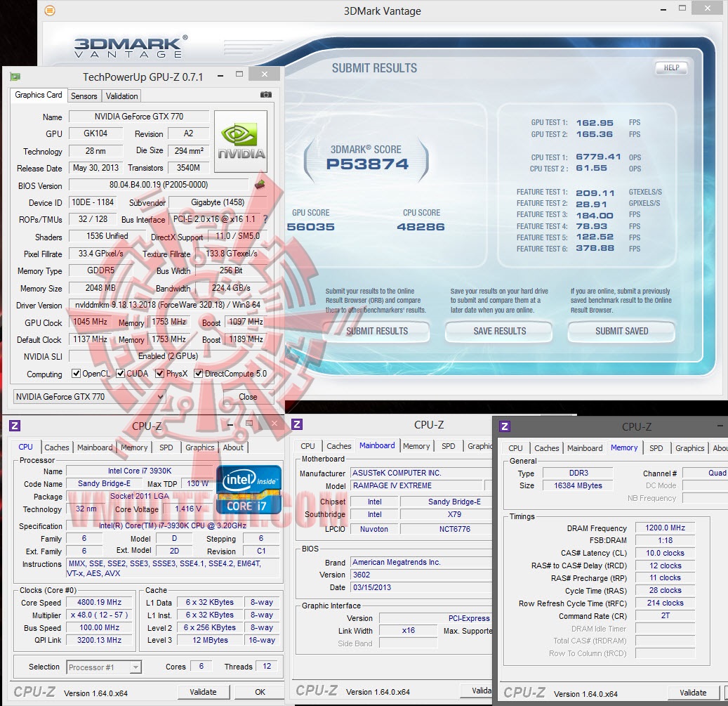Click the Driver Version field in GPU-Z
Viewport: 728px width, 706px height.
tap(168, 305)
